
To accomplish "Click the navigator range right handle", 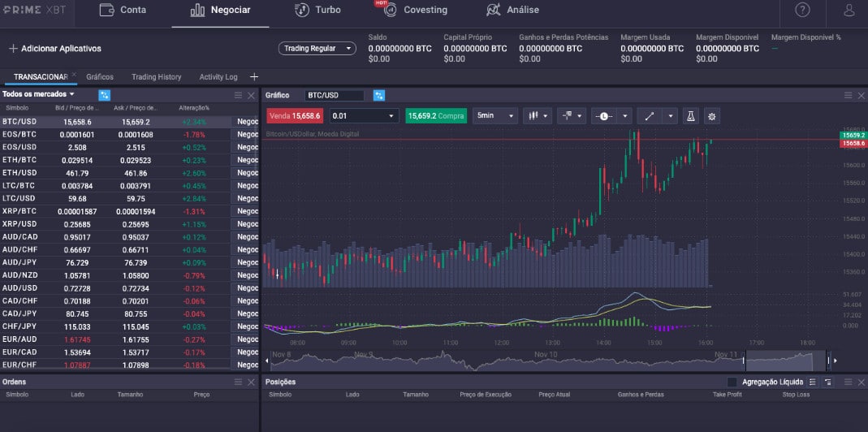I will click(x=828, y=361).
